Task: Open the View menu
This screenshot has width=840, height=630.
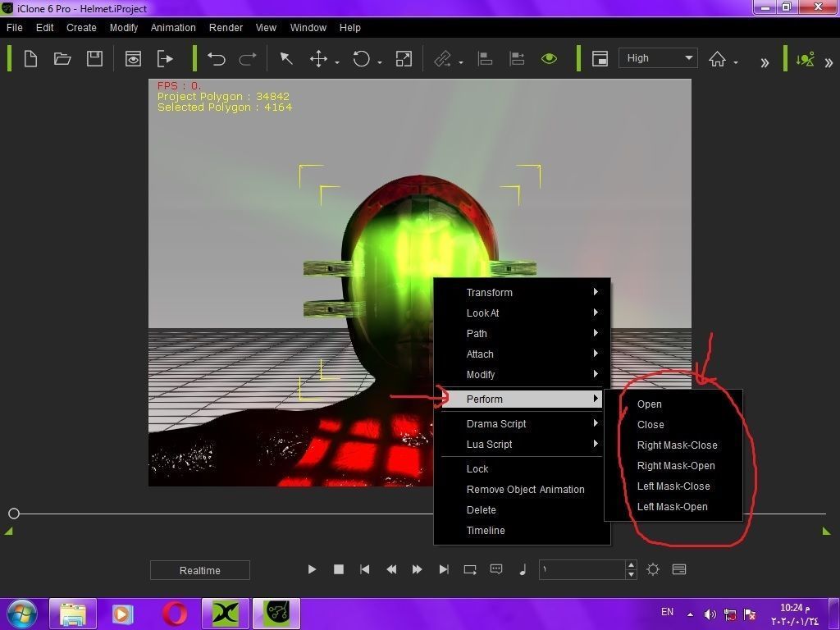Action: tap(266, 27)
